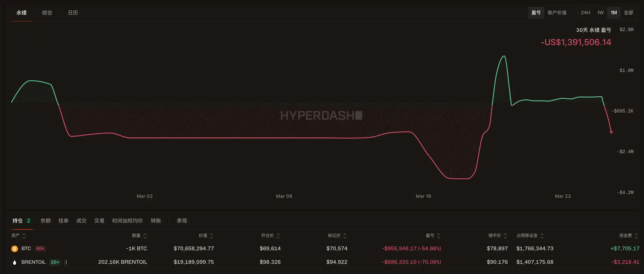Select the 1W time range button

[600, 13]
